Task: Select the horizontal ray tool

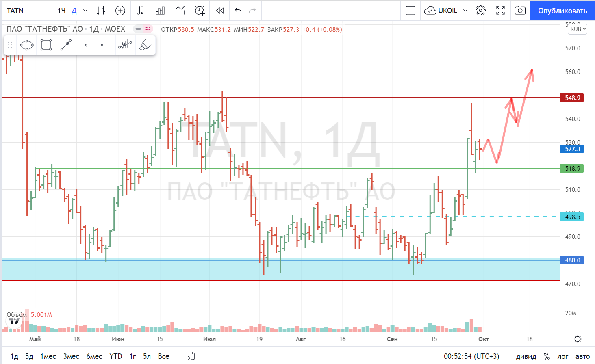Action: coord(106,45)
